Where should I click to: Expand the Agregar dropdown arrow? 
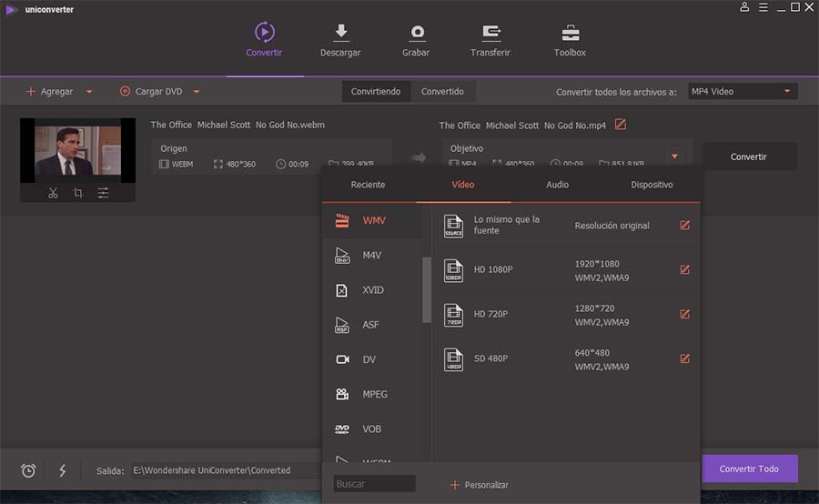pyautogui.click(x=89, y=91)
